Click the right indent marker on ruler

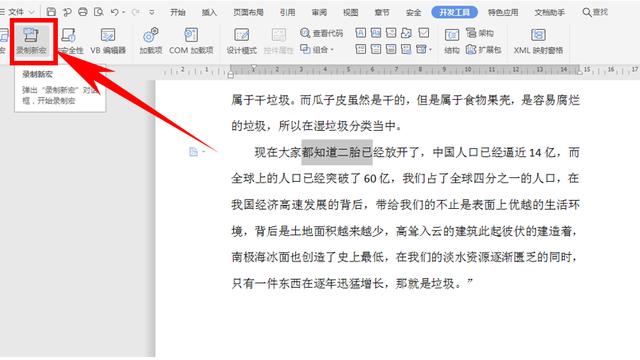pyautogui.click(x=579, y=72)
